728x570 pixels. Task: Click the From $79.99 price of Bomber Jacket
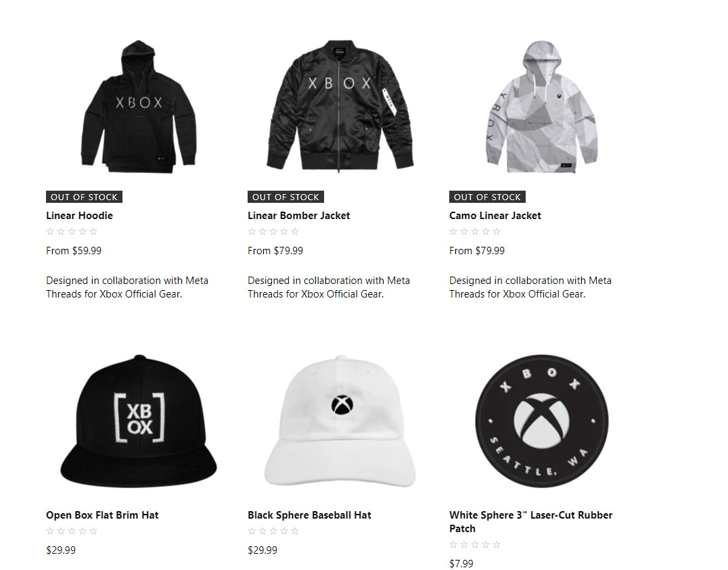pos(275,251)
